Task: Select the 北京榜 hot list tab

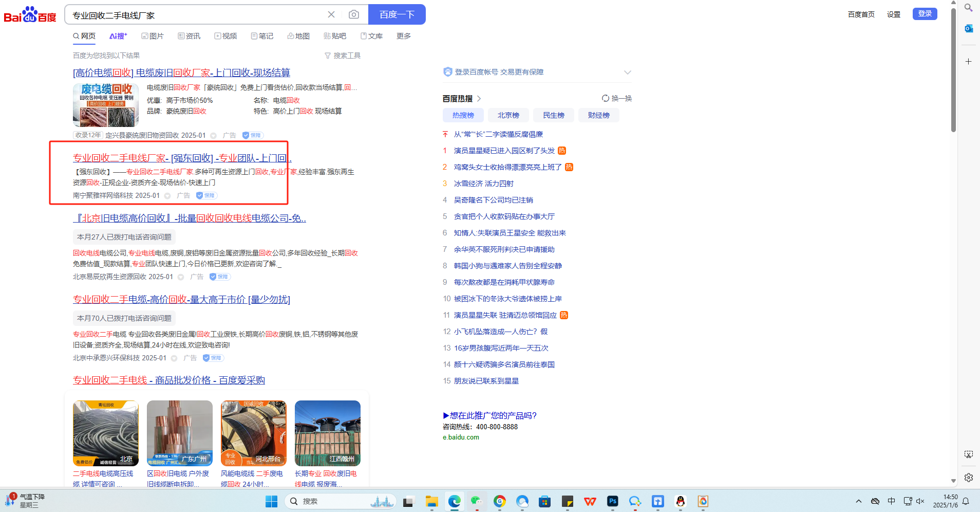Action: coord(508,115)
